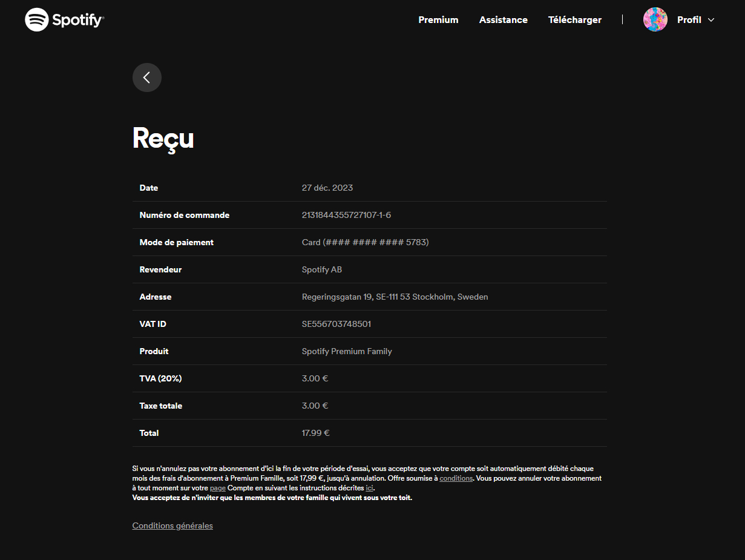Click the Revendeur row label
The width and height of the screenshot is (745, 560).
(160, 269)
